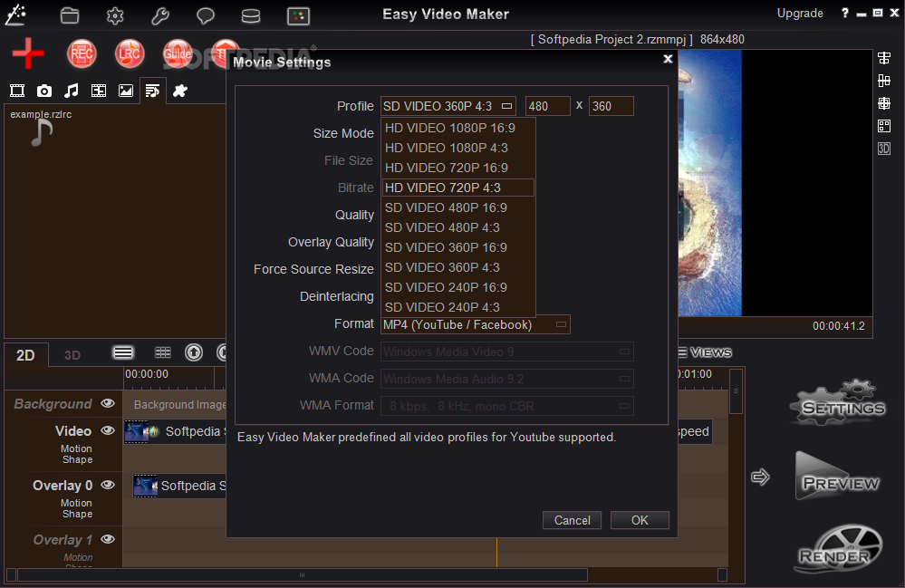Choose SD VIDEO 240P 4:3 profile

pyautogui.click(x=457, y=307)
